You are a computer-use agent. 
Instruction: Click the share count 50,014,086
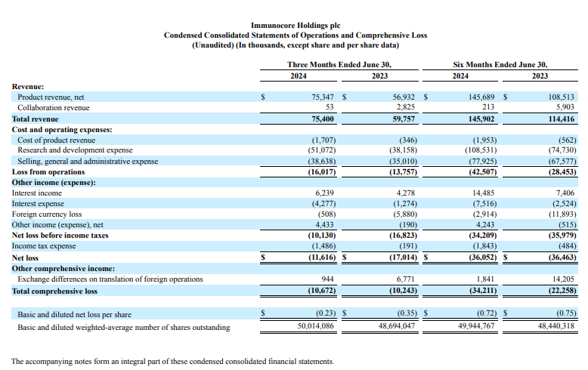316,325
